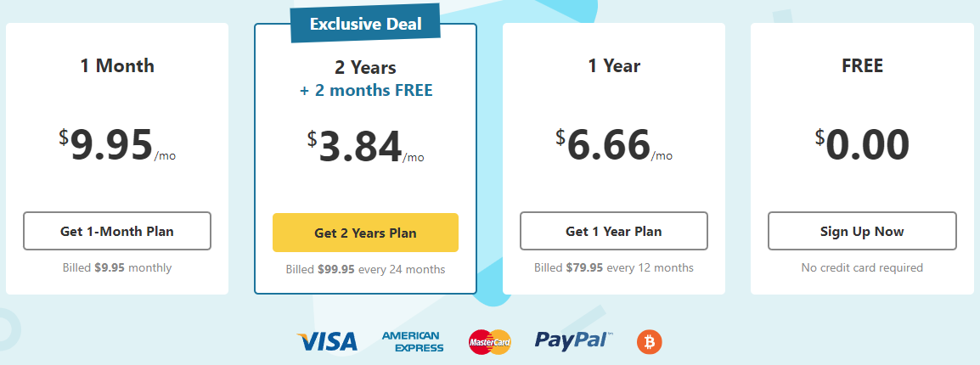Click the Get 1 Year Plan button
Viewport: 980px width, 365px height.
pos(614,231)
